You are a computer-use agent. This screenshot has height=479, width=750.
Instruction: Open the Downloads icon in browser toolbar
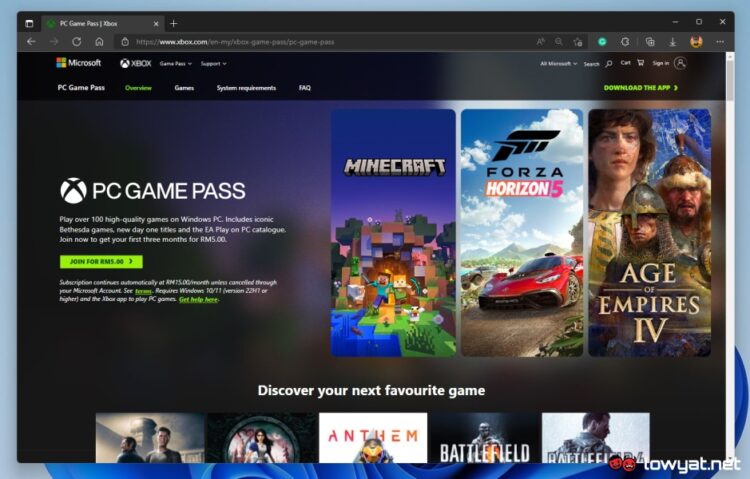click(x=673, y=42)
